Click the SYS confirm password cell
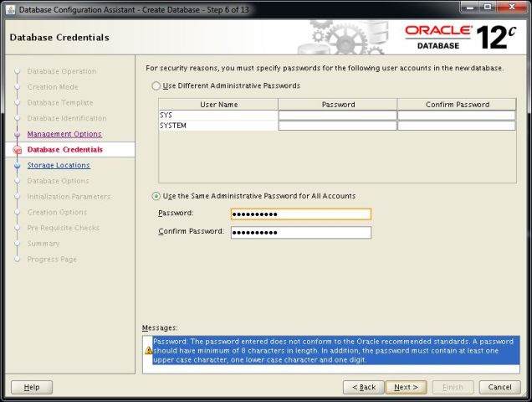 coord(457,116)
